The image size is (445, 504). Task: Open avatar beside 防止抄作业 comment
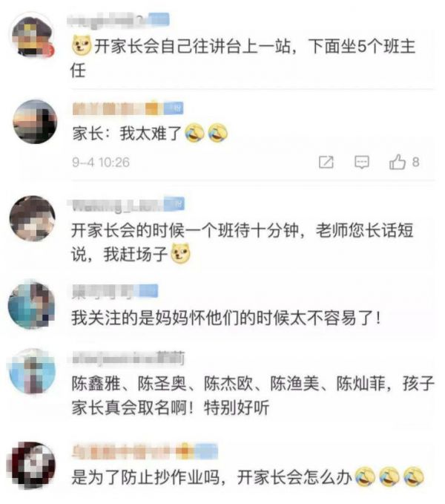tap(31, 464)
